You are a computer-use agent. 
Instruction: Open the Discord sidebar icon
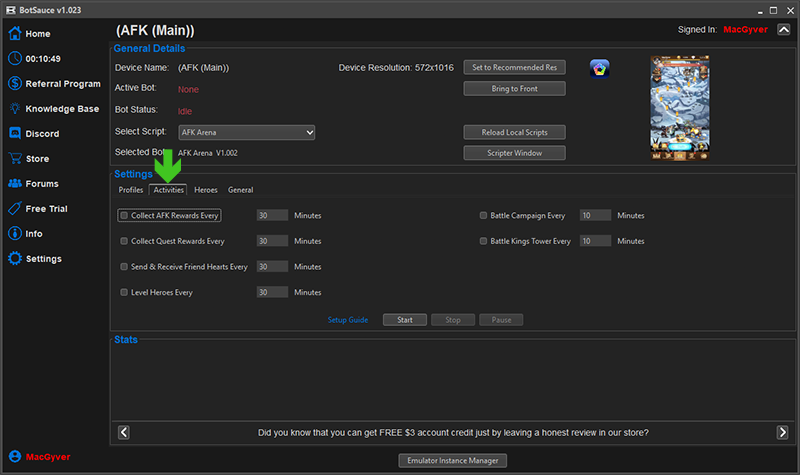tap(15, 134)
